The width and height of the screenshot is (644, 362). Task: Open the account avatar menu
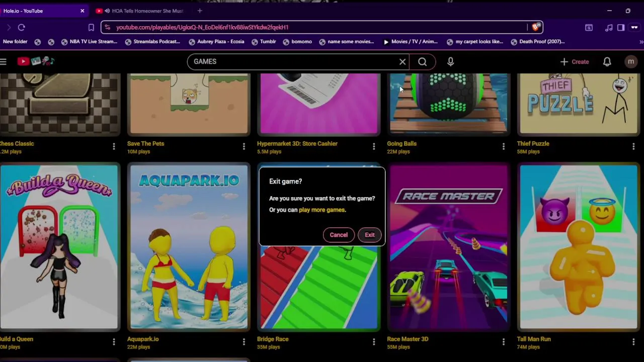click(x=631, y=61)
